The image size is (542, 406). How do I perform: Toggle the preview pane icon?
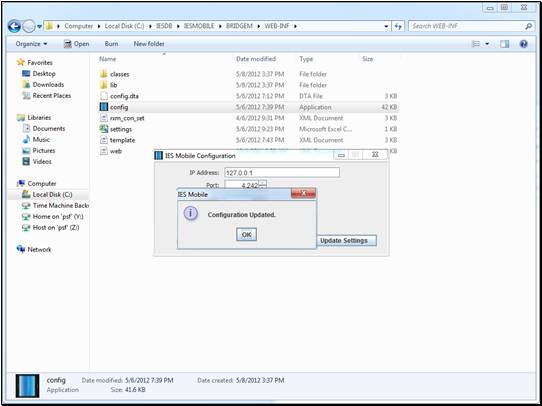click(505, 44)
